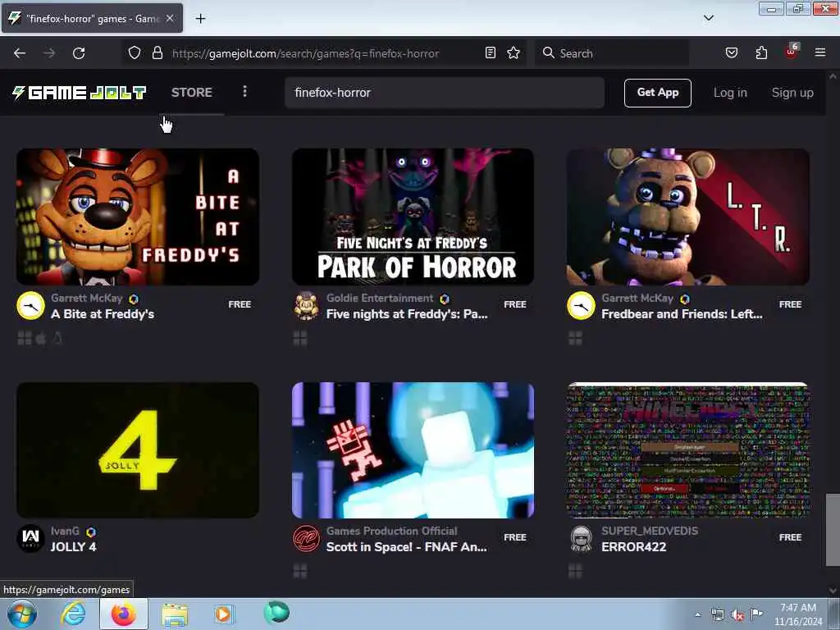The image size is (840, 630).
Task: Click Games Production Official developer name
Action: [x=391, y=531]
